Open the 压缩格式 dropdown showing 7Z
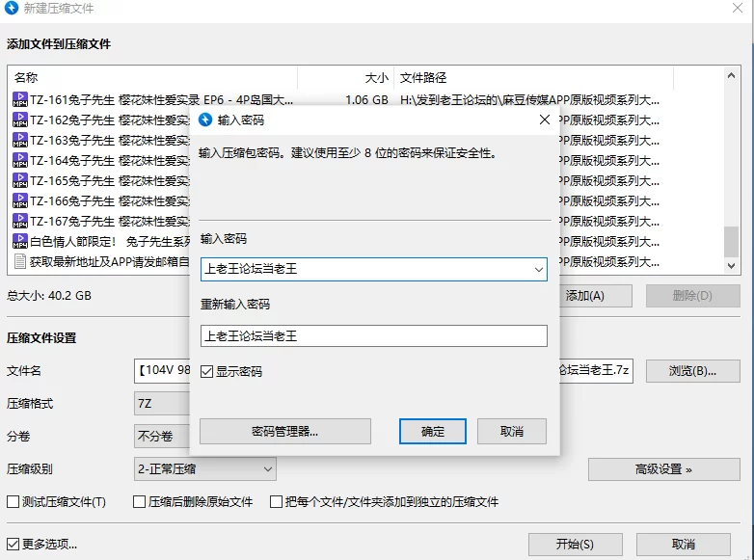754x560 pixels. click(x=163, y=403)
